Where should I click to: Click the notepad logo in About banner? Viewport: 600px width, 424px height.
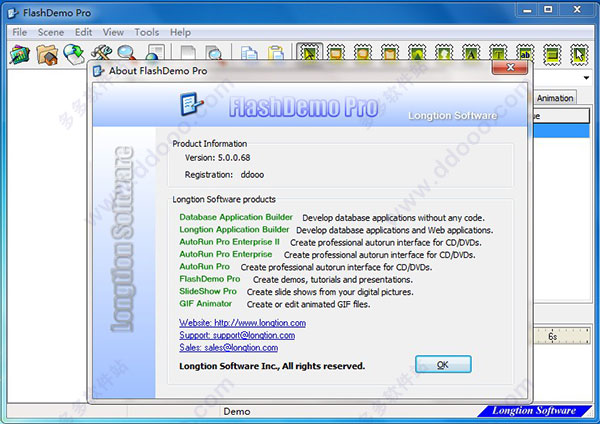pyautogui.click(x=191, y=104)
